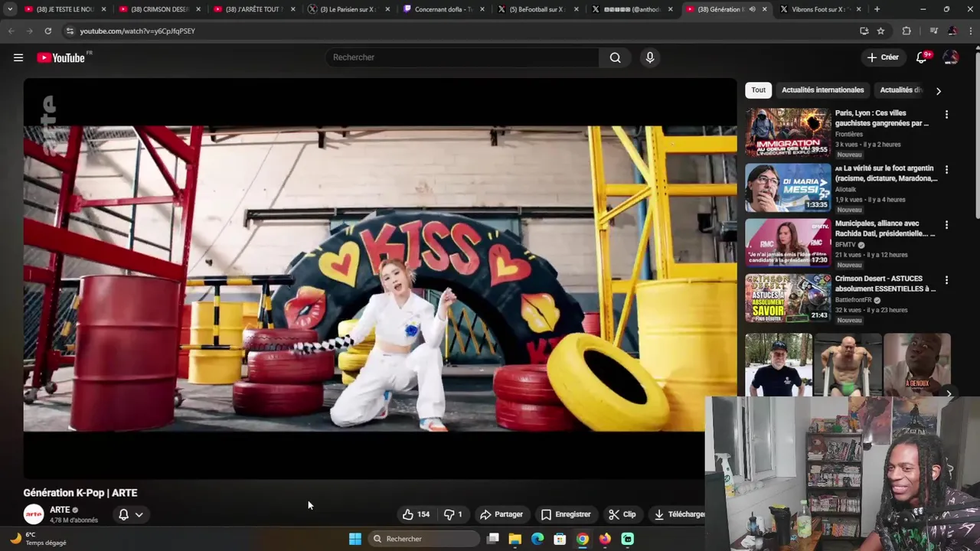Open Microsoft Store from the taskbar

pos(560,539)
